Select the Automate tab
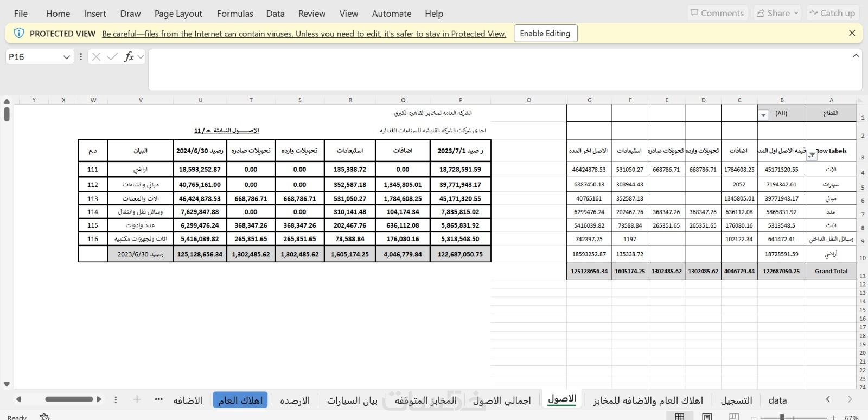Image resolution: width=868 pixels, height=420 pixels. tap(392, 14)
